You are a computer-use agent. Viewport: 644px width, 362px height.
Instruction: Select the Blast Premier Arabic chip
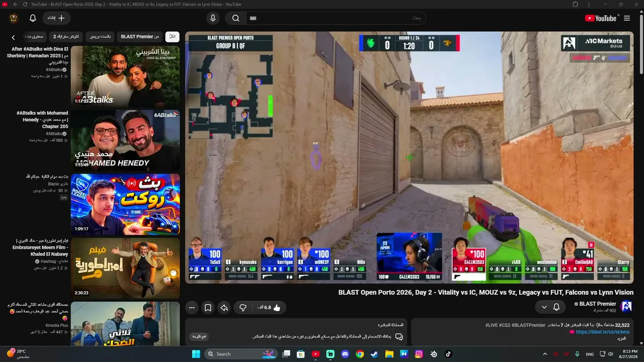(100, 37)
